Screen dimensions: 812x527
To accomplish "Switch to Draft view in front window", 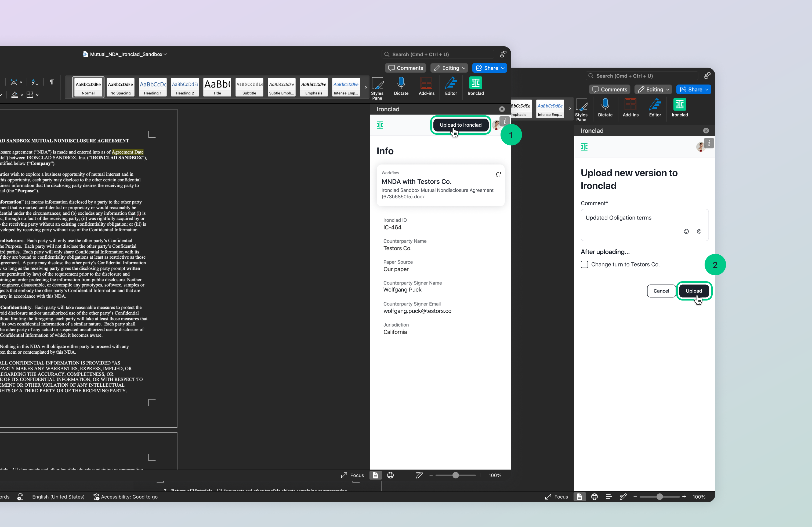I will pyautogui.click(x=419, y=475).
